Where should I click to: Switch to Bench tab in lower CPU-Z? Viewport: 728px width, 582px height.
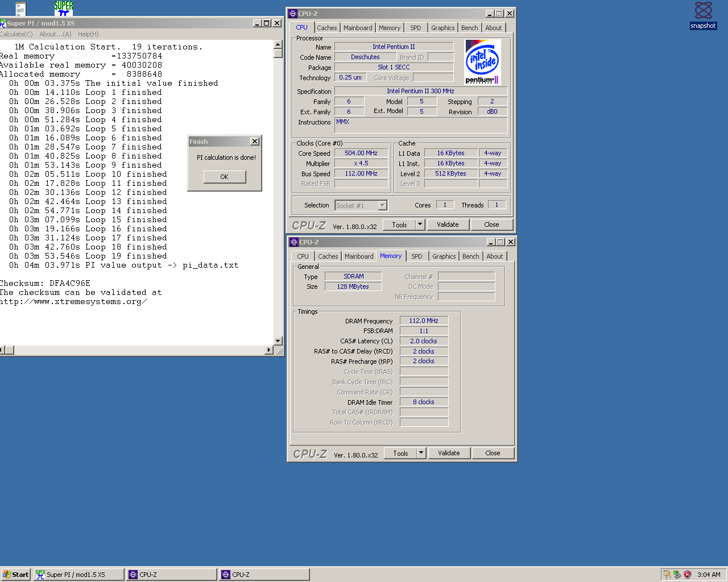471,256
